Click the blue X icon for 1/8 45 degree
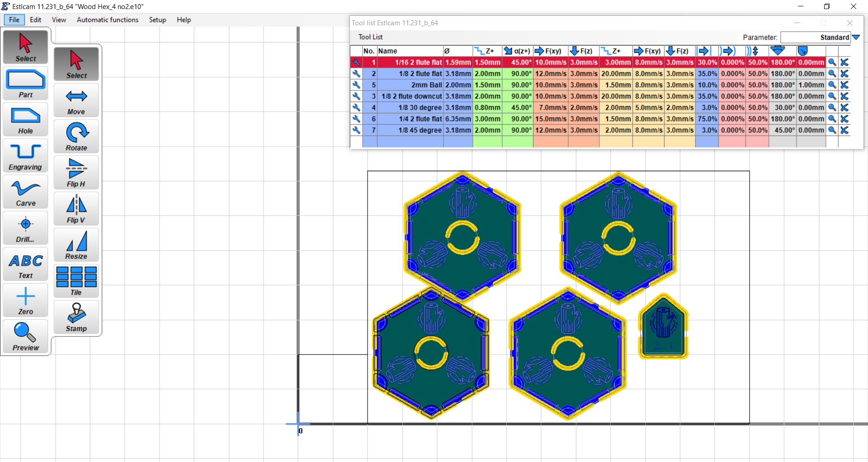Screen dimensions: 868x462 pyautogui.click(x=844, y=130)
